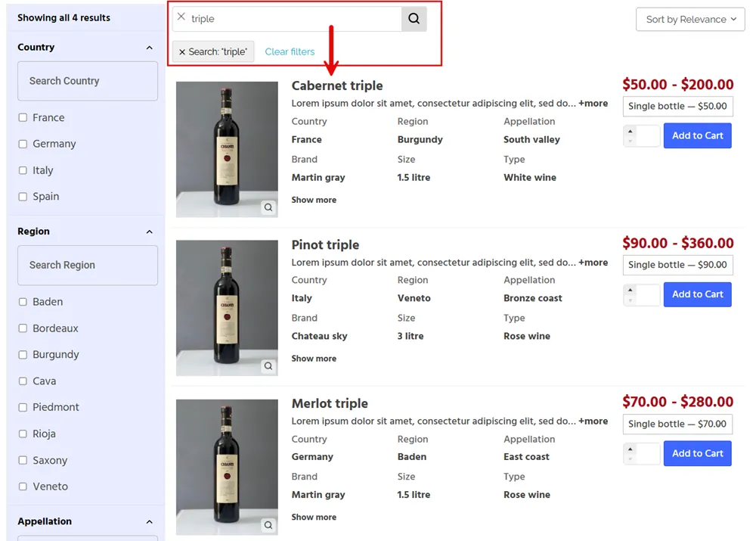Open the Merlot triple bottle thumbnail

click(x=227, y=467)
